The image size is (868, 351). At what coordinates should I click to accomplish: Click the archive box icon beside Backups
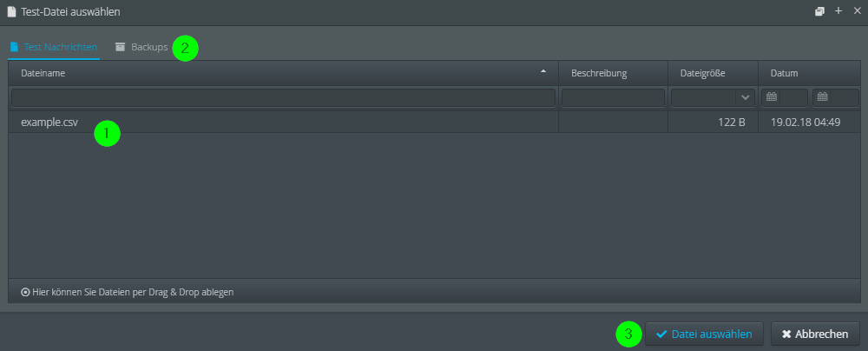pos(120,47)
